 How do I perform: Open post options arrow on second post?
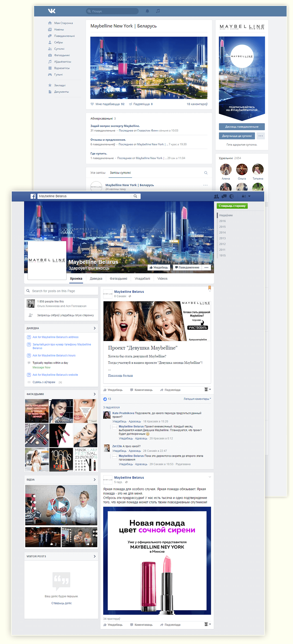210,477
